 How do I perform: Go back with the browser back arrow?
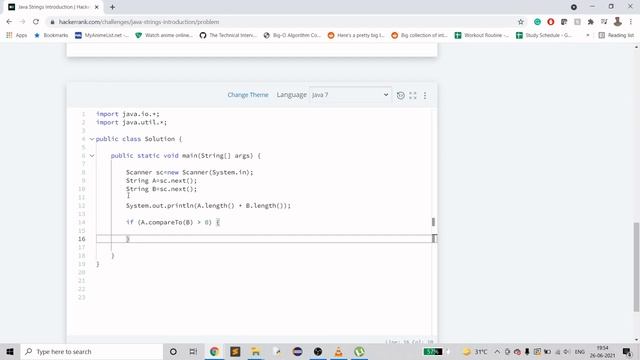[x=9, y=22]
